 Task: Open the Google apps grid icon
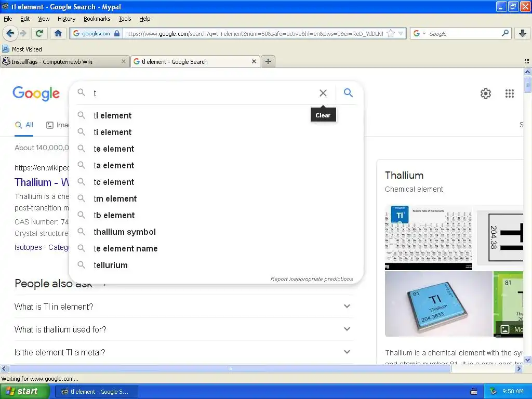pyautogui.click(x=509, y=94)
